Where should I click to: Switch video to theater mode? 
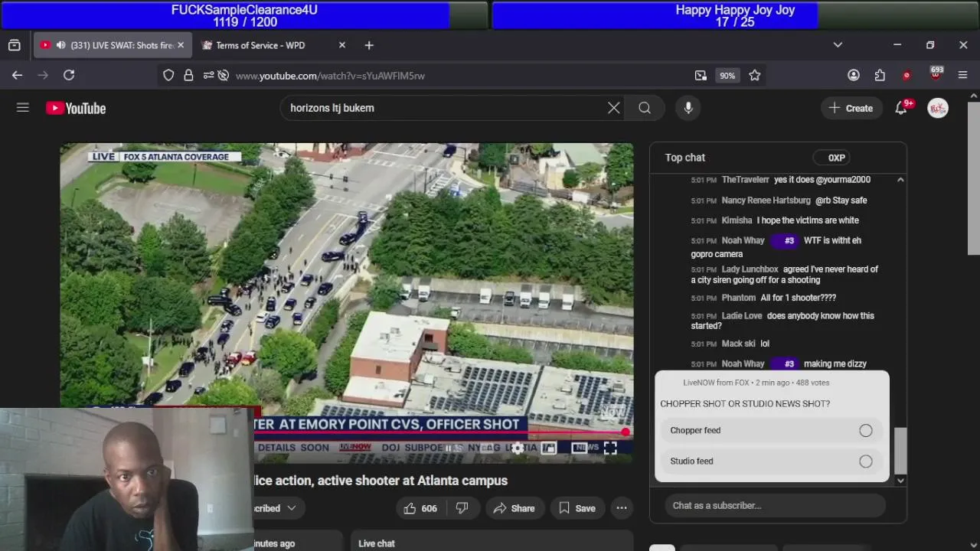click(x=580, y=448)
